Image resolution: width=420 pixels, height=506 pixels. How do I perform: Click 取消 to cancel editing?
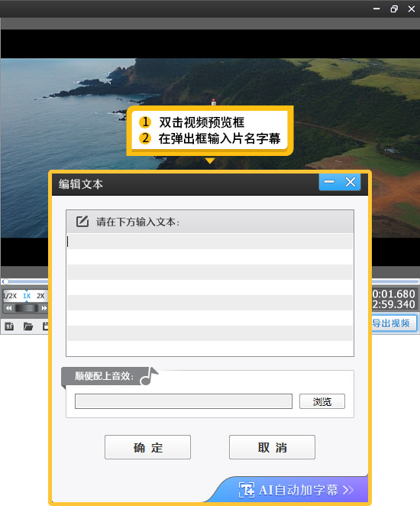pos(272,447)
